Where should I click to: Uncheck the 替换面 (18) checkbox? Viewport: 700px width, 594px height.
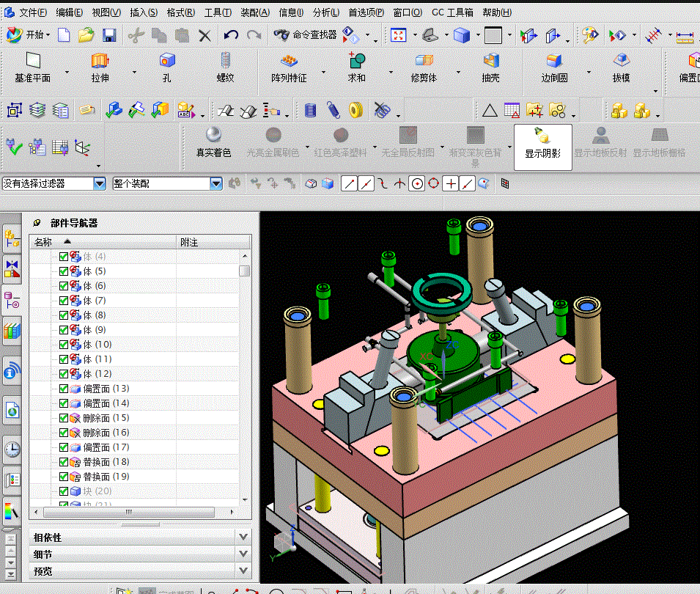click(x=63, y=462)
